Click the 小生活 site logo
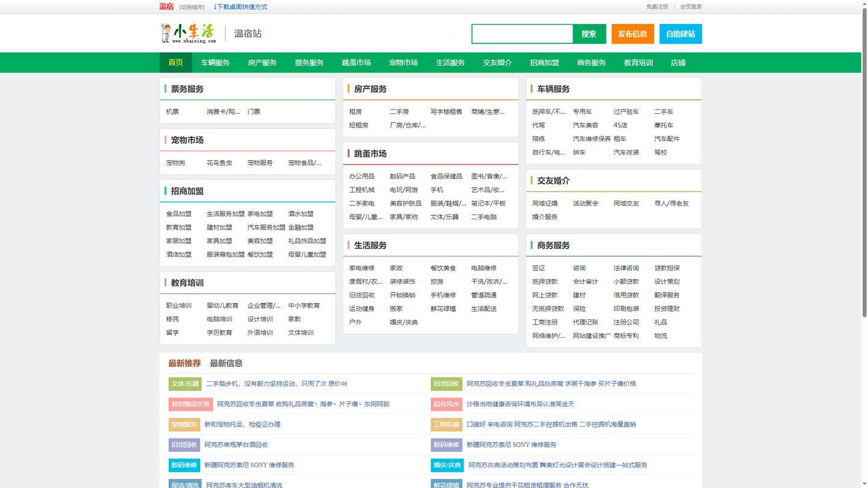 [187, 33]
